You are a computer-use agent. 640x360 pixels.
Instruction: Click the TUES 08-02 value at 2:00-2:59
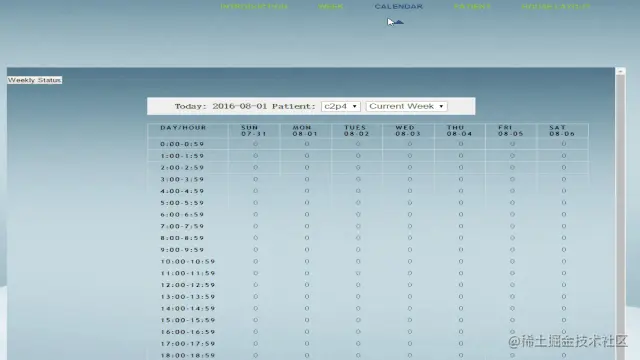tap(358, 167)
